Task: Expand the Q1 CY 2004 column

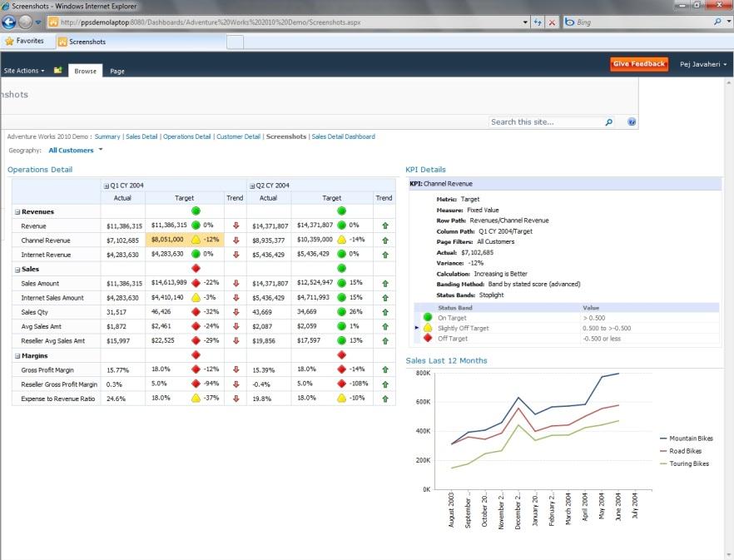Action: [107, 186]
